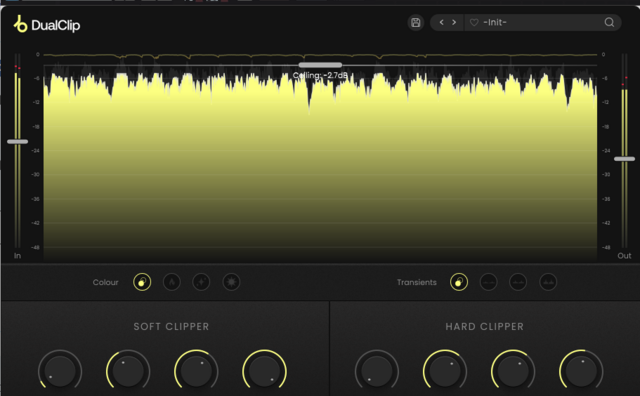Screen dimensions: 640x396
Task: Click the In gain slider handle
Action: (18, 142)
